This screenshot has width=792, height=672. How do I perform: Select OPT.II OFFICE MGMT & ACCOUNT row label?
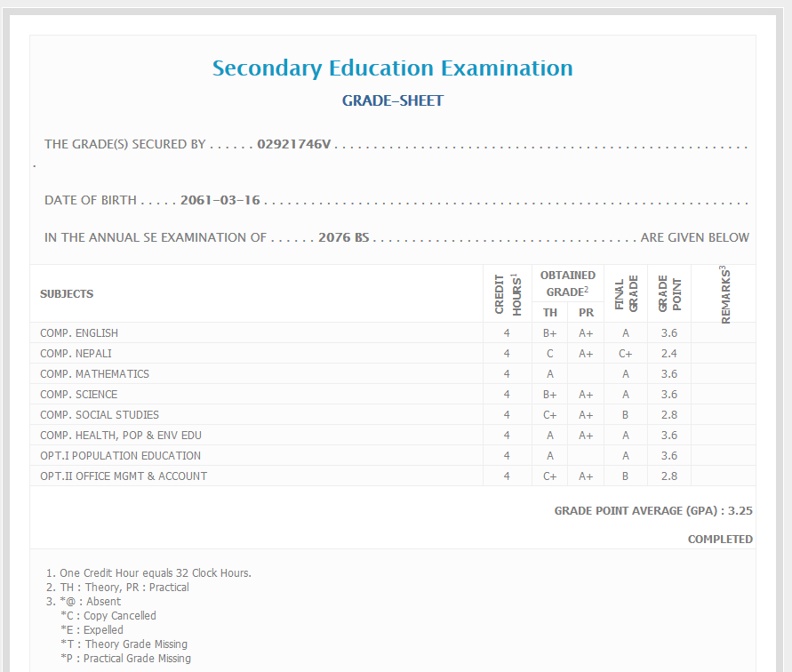[124, 476]
